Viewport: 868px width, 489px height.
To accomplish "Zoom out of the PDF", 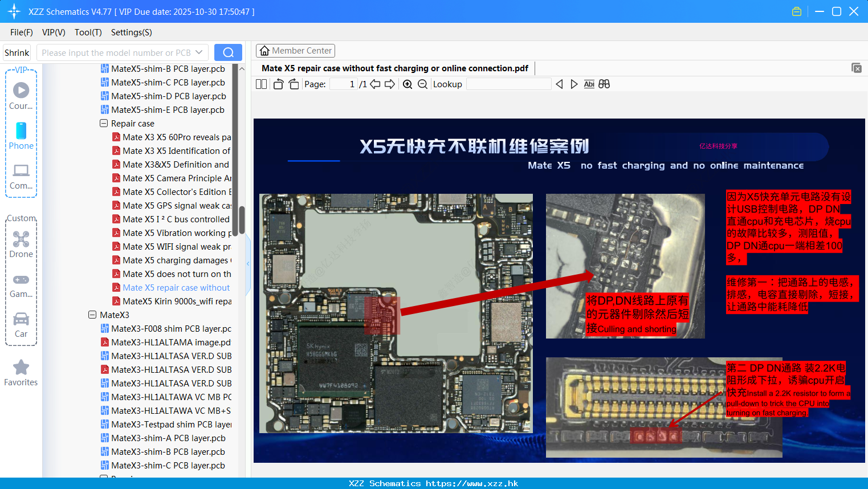I will (422, 84).
